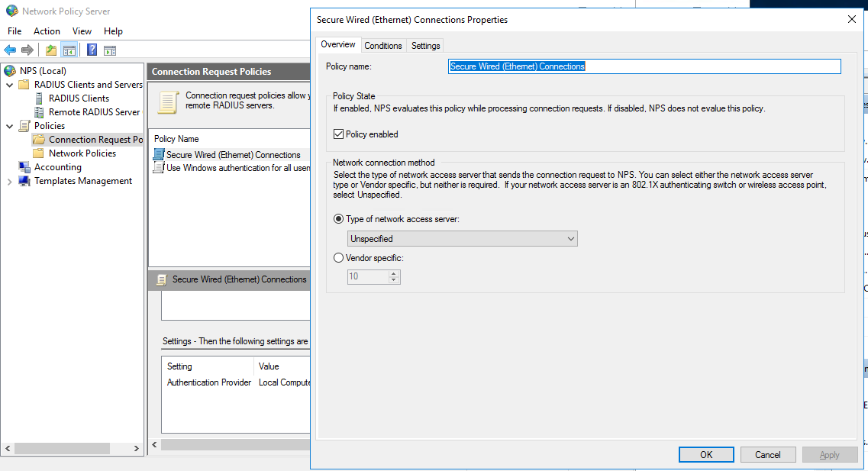Select the Network Policies tree item

pyautogui.click(x=82, y=153)
